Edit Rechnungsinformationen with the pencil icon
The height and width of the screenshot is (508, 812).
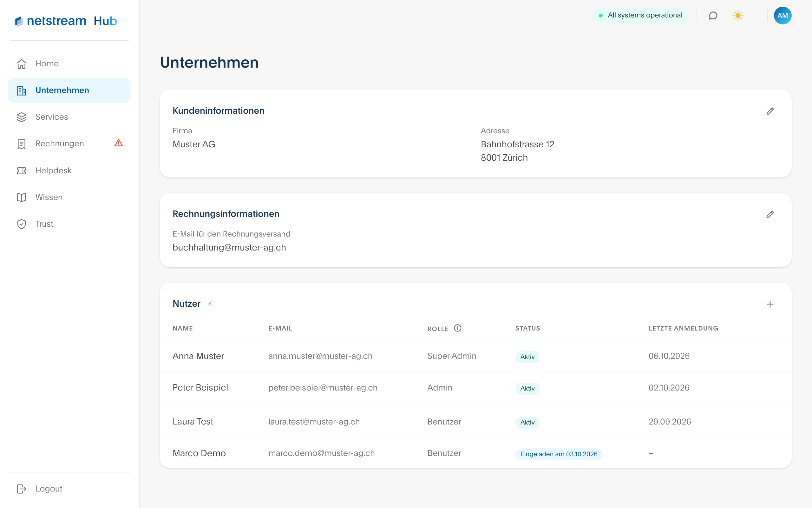point(770,214)
